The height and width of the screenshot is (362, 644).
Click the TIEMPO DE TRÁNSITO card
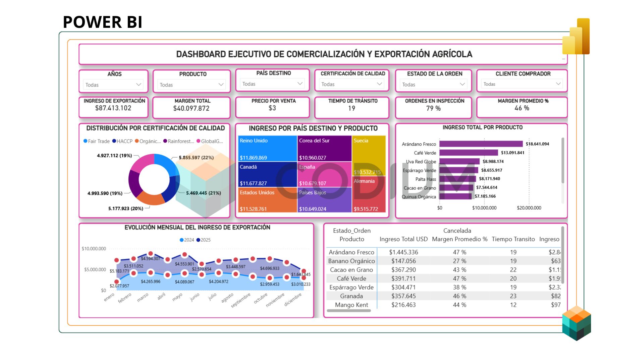pos(352,108)
